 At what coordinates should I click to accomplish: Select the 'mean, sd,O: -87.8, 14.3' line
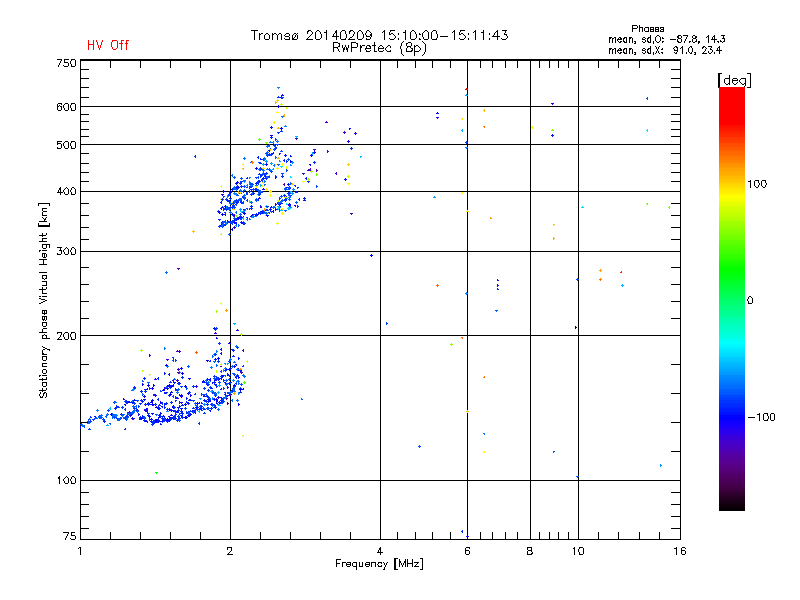coord(666,39)
